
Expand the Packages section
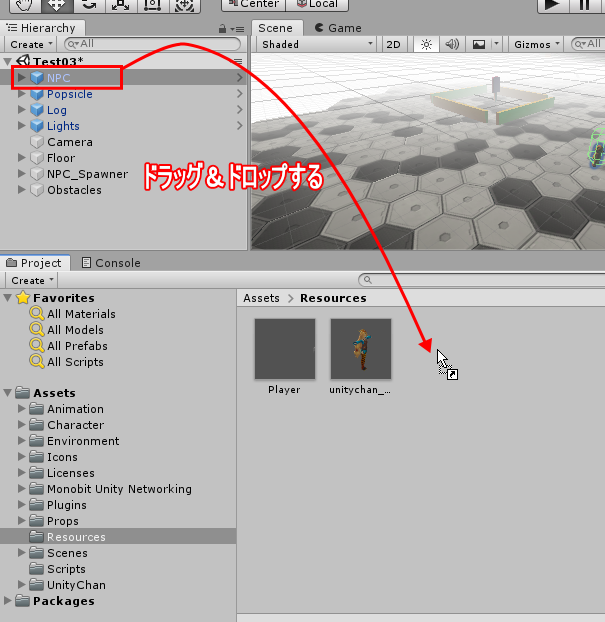point(8,601)
